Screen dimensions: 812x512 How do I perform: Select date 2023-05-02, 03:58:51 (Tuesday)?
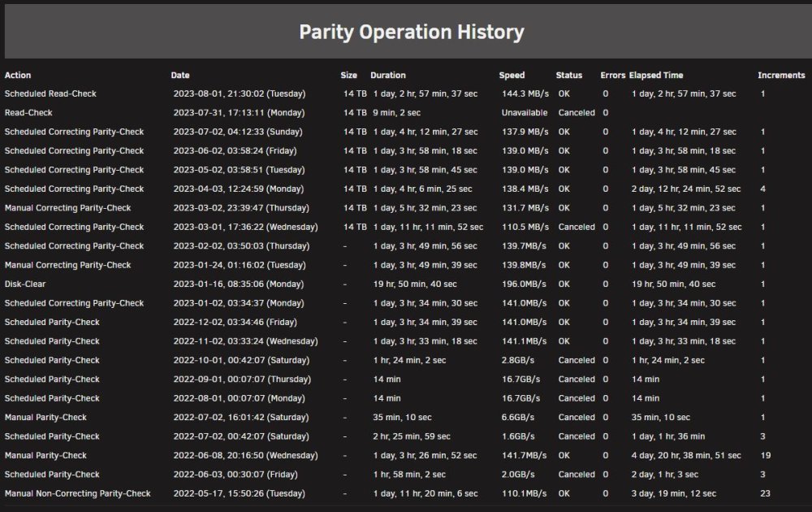pos(240,170)
